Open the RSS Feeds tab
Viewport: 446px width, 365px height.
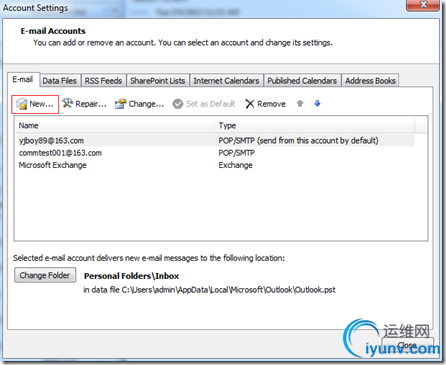(103, 81)
